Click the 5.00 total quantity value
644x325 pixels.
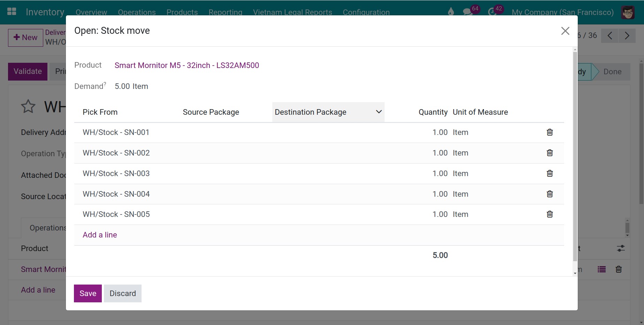tap(440, 255)
